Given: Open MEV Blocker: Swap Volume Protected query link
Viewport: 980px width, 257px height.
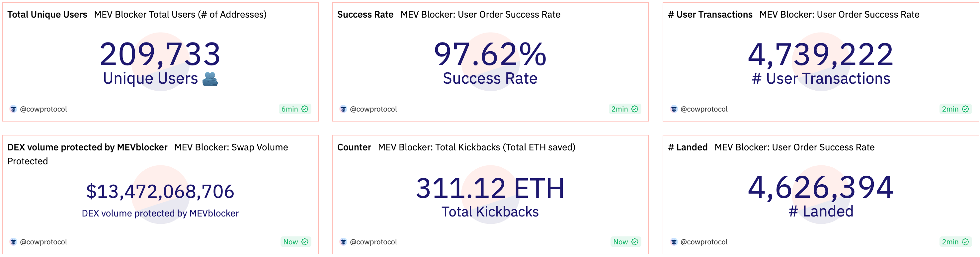Looking at the screenshot, I should 231,147.
